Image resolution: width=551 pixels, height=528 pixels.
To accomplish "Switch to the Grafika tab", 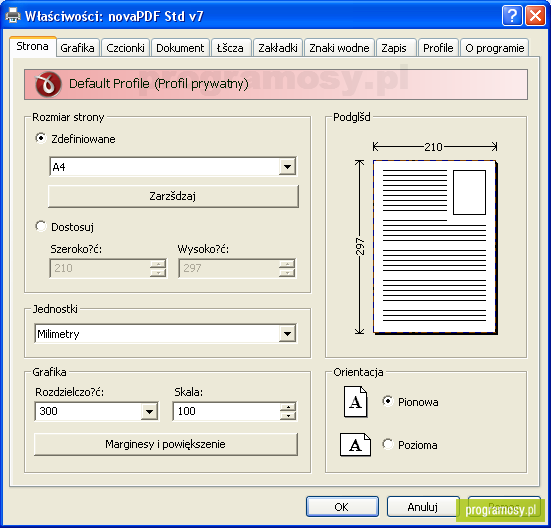I will point(77,48).
